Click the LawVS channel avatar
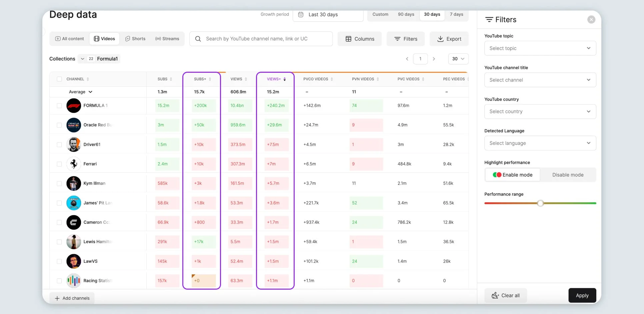The width and height of the screenshot is (644, 314). (74, 261)
